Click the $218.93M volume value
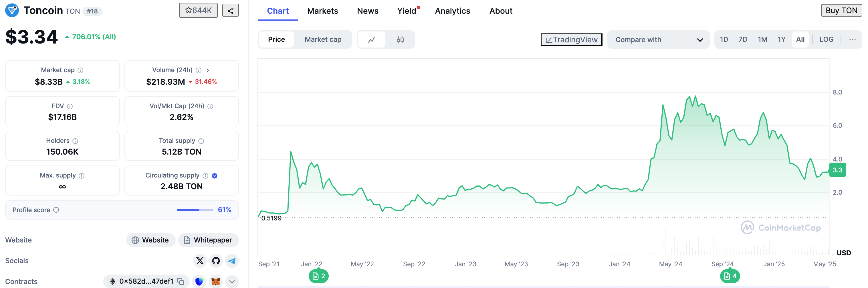 [165, 82]
